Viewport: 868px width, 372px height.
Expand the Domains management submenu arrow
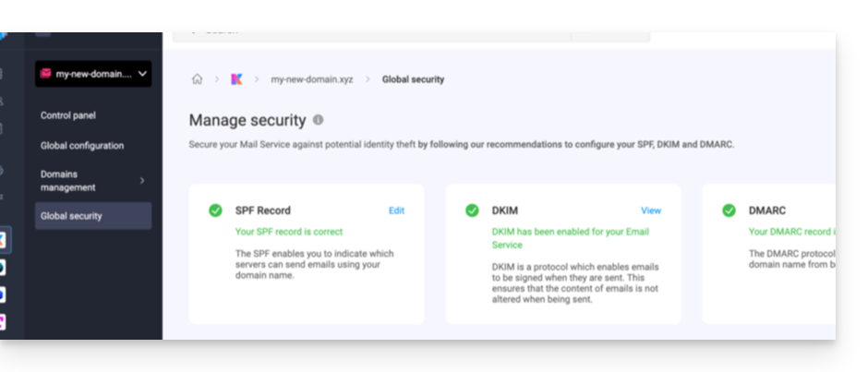pos(142,181)
